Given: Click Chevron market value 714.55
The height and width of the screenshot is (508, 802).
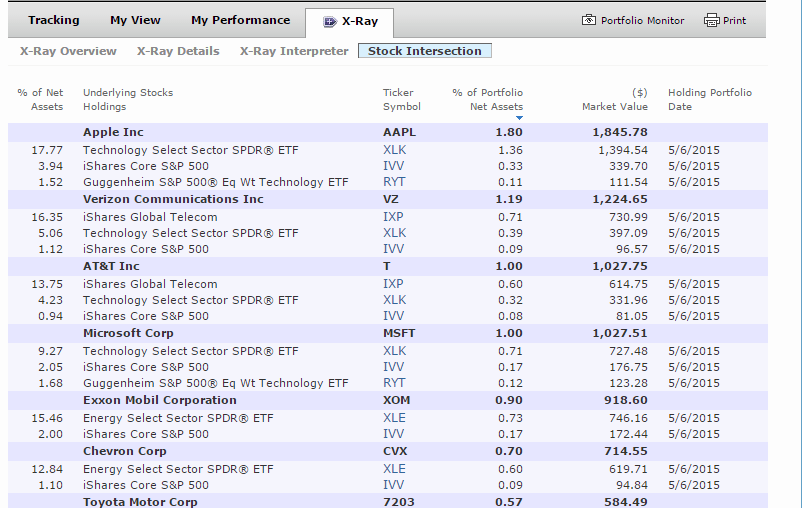Looking at the screenshot, I should click(626, 451).
